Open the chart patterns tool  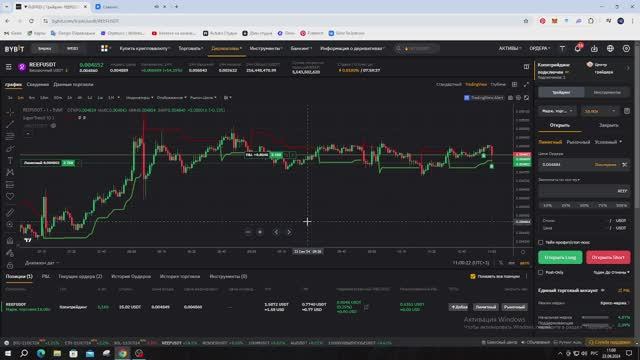pos(10,172)
